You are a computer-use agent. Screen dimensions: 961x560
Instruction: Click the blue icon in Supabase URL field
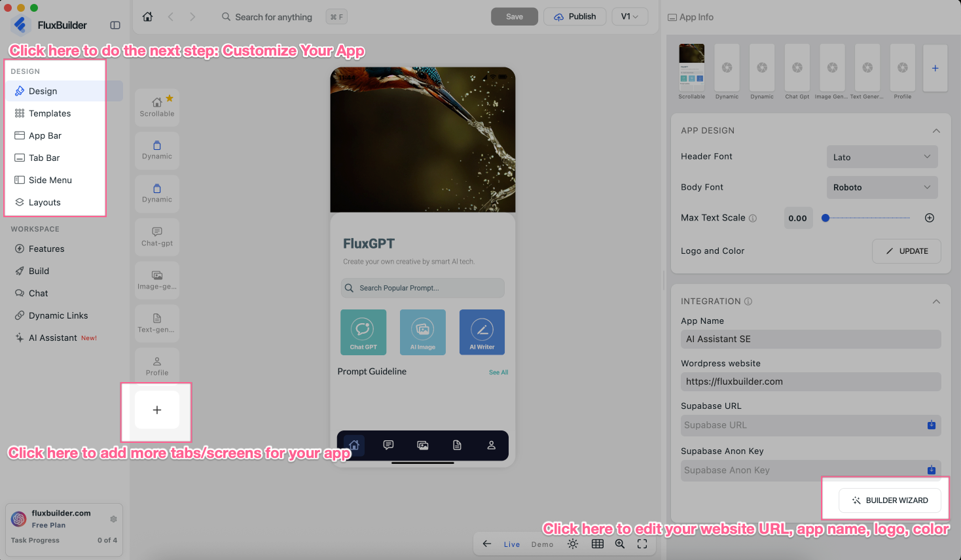point(932,425)
